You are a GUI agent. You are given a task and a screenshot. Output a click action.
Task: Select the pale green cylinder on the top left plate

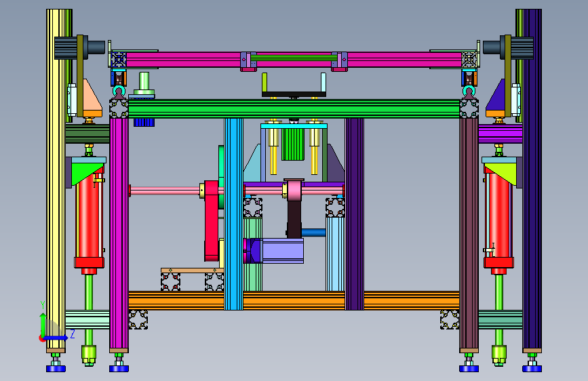click(x=144, y=83)
